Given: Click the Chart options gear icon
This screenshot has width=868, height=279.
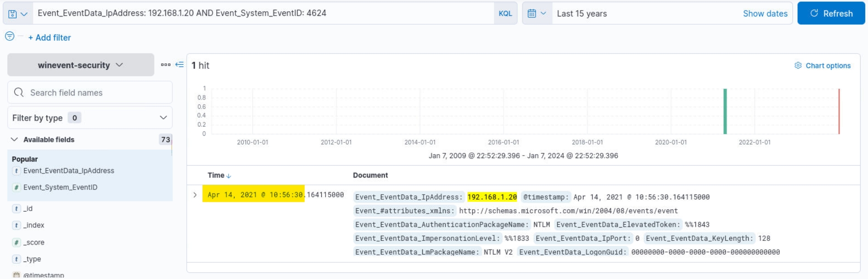Looking at the screenshot, I should [x=798, y=66].
